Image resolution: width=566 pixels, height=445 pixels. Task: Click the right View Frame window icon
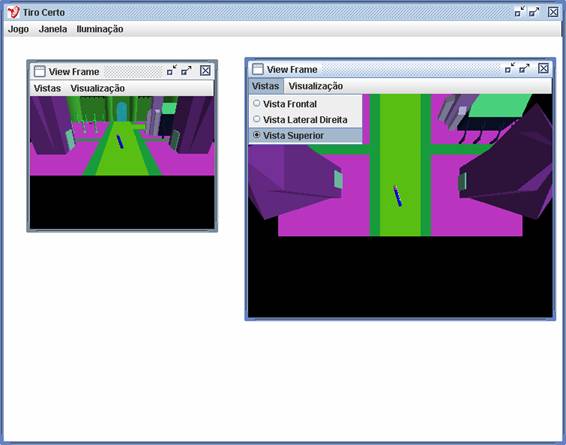click(x=257, y=69)
